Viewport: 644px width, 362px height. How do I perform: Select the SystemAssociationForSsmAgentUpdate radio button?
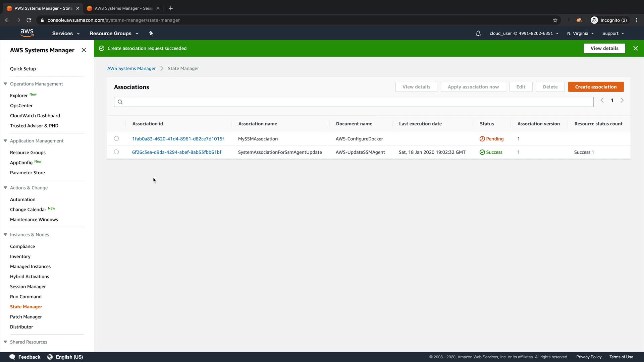click(116, 152)
